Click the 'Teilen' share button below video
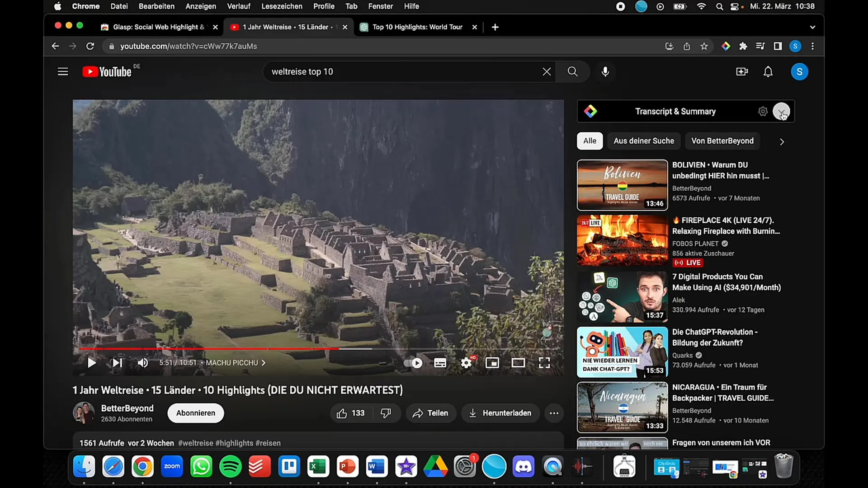The width and height of the screenshot is (868, 488). (x=431, y=413)
